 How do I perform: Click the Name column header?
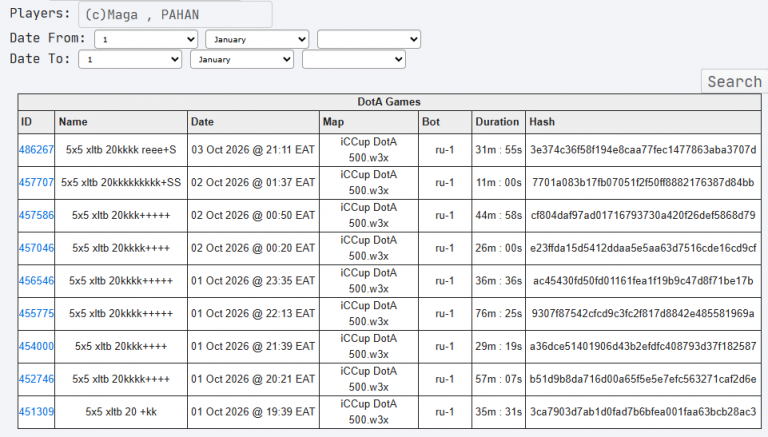121,121
